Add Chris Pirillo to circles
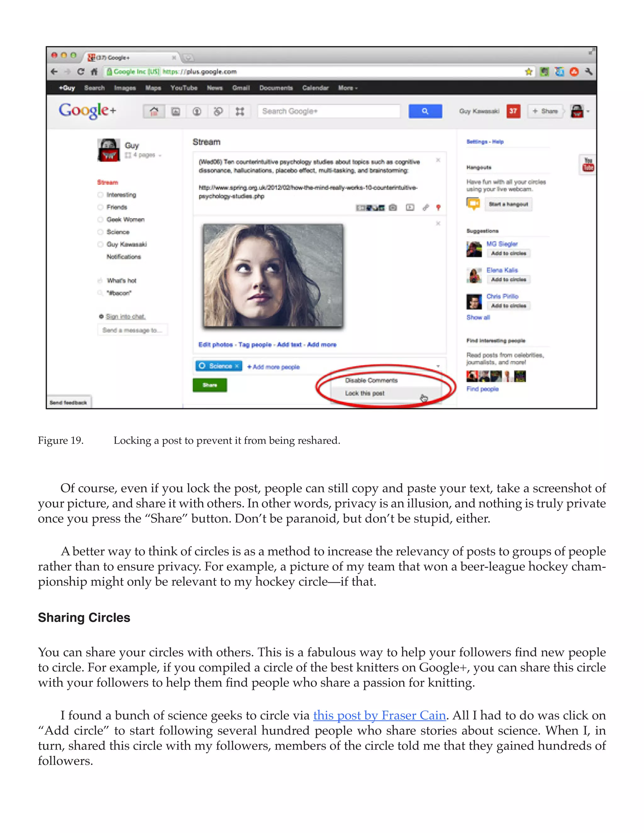Viewport: 644px width, 833px height. [508, 306]
